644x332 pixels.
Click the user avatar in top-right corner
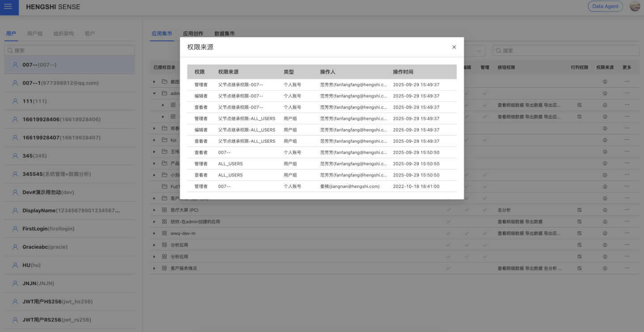coord(635,6)
